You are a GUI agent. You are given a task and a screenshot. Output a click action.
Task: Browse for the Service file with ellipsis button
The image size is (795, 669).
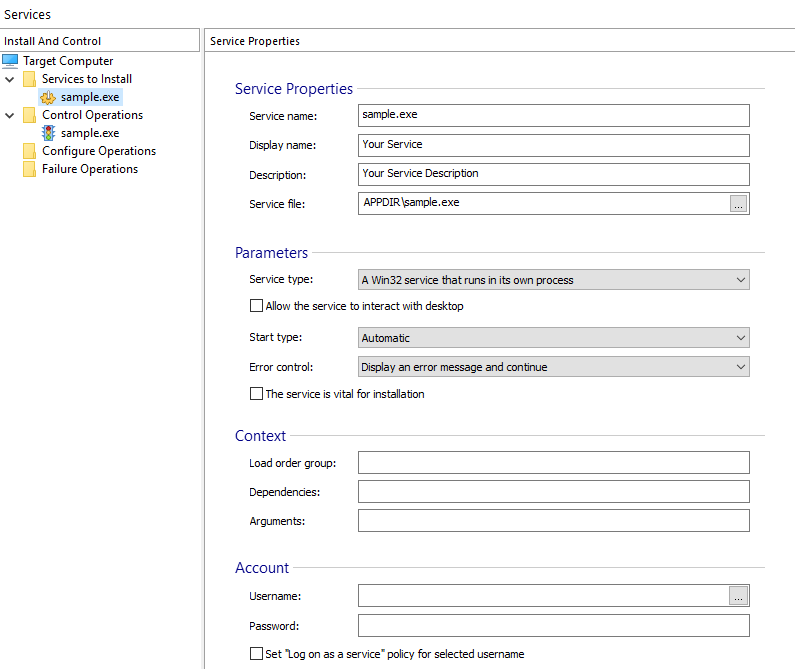pos(738,203)
